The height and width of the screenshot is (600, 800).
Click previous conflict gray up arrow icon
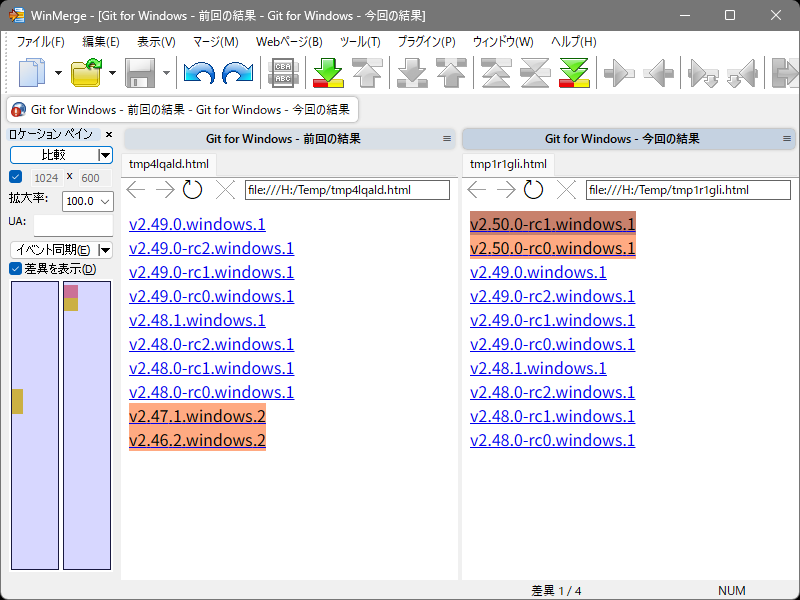tap(452, 73)
